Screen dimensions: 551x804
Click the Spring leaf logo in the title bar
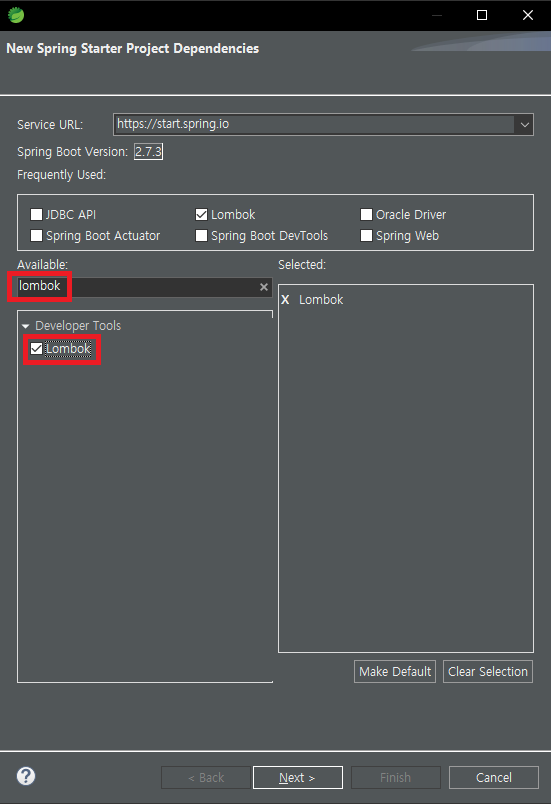[16, 15]
